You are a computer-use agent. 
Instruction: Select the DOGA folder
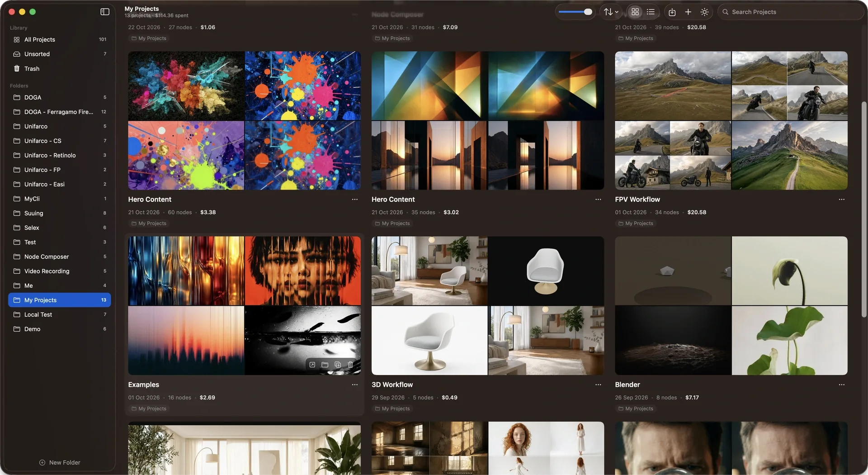coord(60,97)
